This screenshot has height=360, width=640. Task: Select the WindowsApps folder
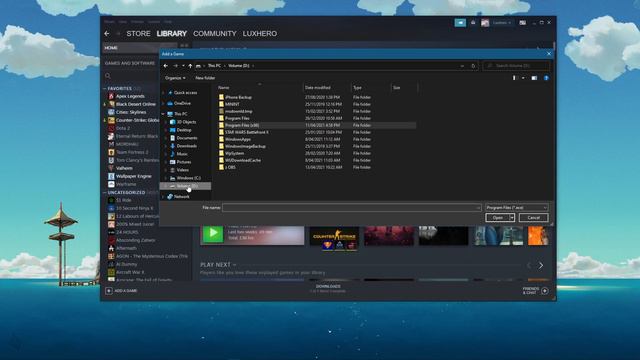coord(238,139)
